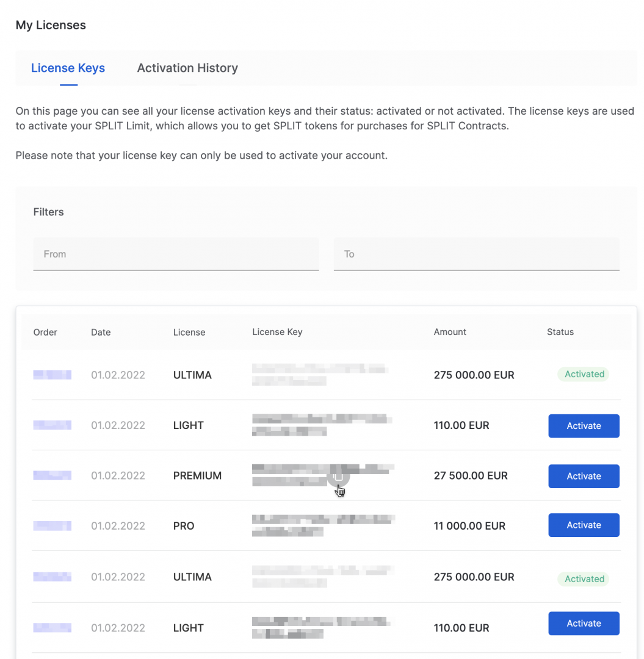Click the Order column header

45,333
